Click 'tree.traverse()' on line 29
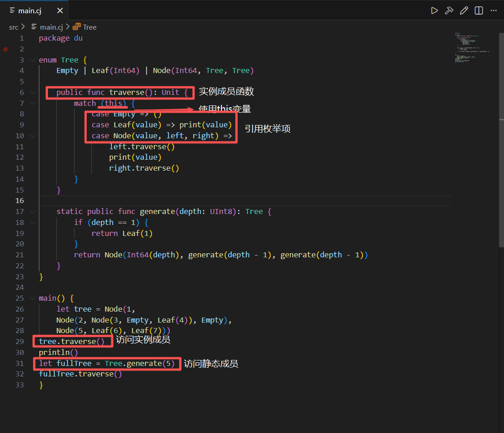This screenshot has height=433, width=504. point(72,342)
